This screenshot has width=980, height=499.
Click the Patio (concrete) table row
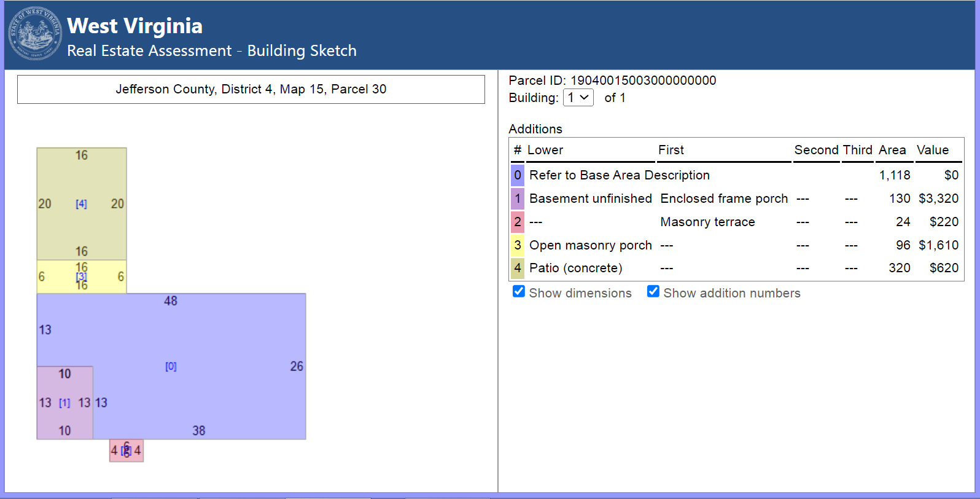pyautogui.click(x=575, y=268)
